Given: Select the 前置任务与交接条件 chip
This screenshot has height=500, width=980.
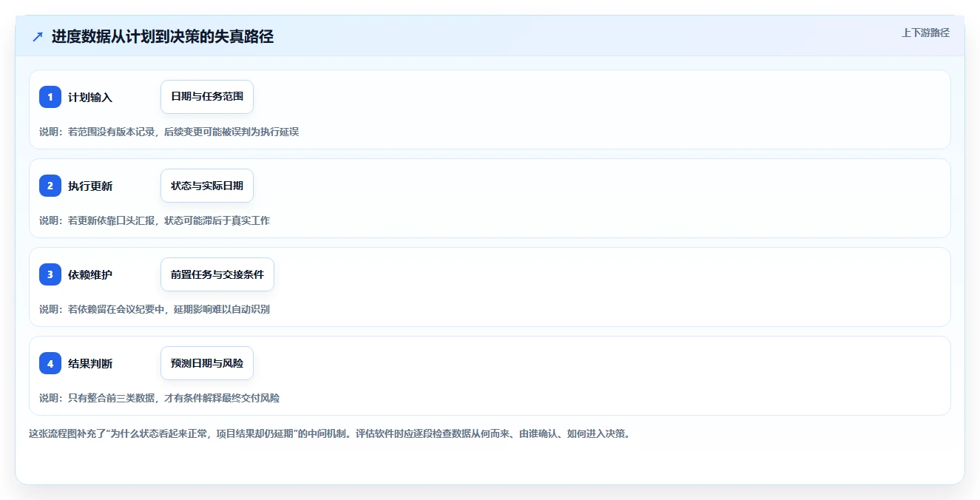Looking at the screenshot, I should 217,274.
